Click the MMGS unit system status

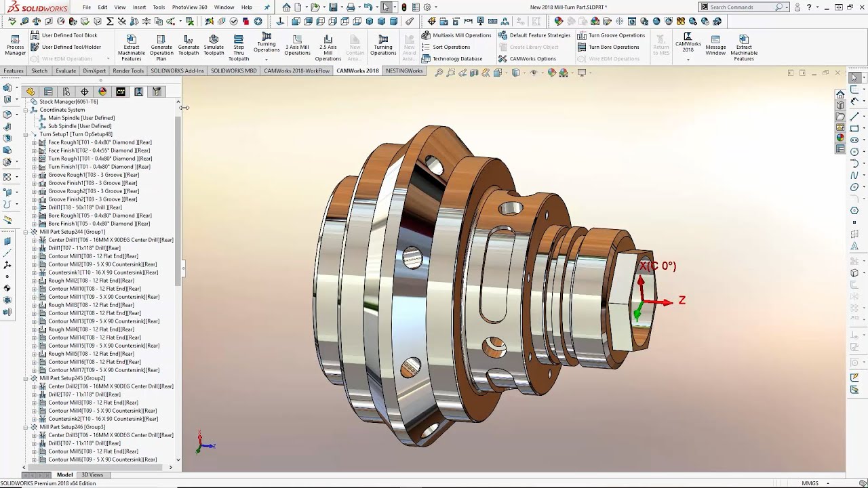(810, 483)
